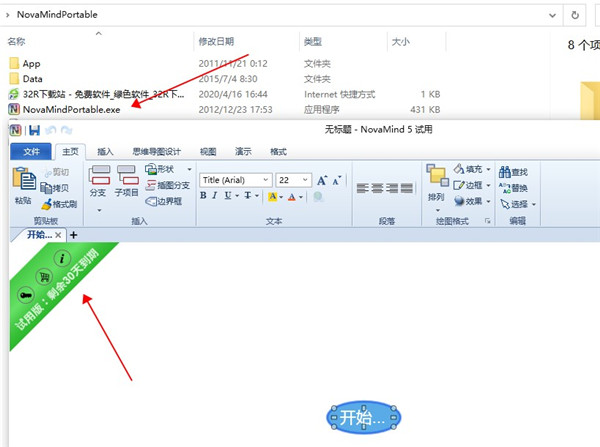Viewport: 600px width, 447px height.
Task: Open the font size 22 dropdown
Action: (305, 180)
